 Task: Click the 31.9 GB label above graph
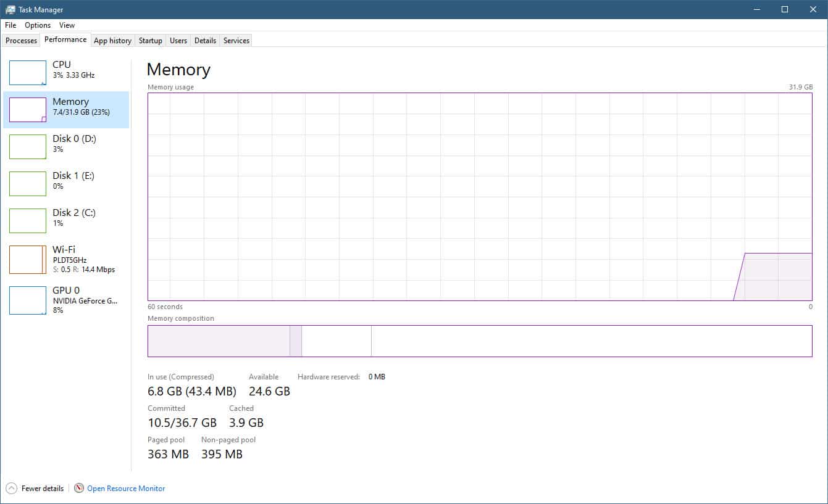tap(801, 87)
